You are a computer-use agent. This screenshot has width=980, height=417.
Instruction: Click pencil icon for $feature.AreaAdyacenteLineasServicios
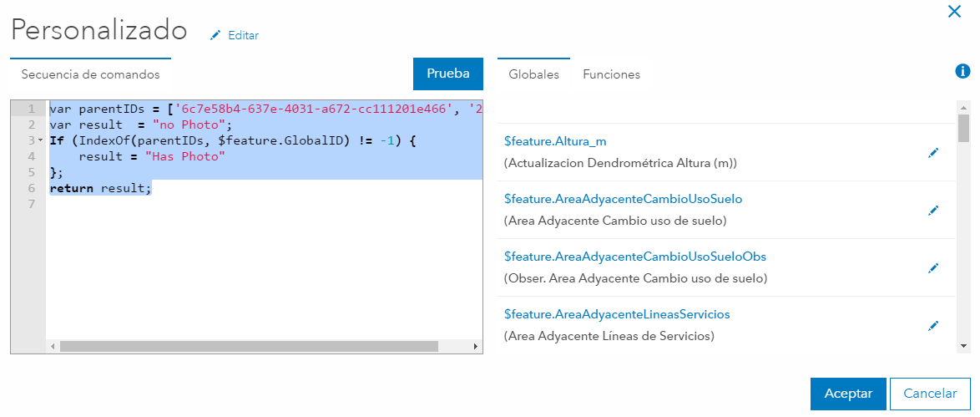click(933, 326)
